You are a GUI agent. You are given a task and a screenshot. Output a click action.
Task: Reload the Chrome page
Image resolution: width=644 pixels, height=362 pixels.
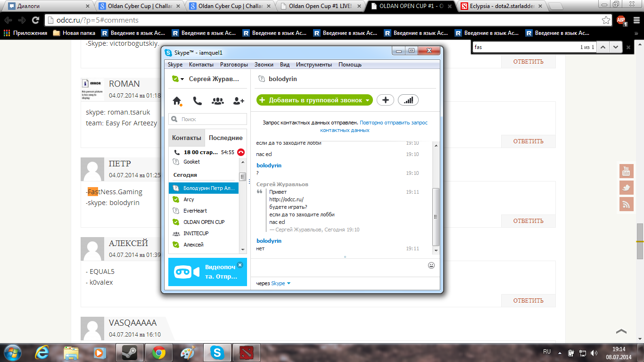[35, 20]
